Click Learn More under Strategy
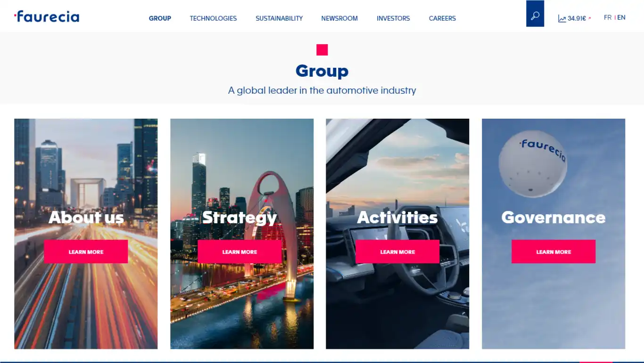 point(239,252)
